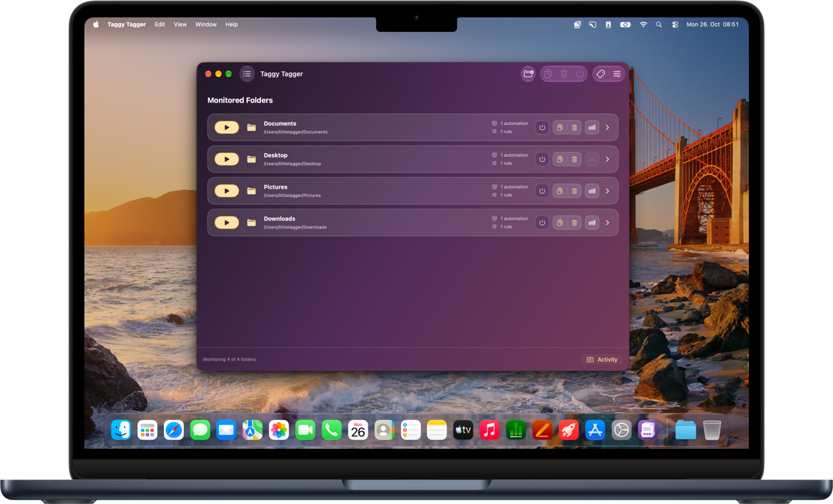Open the Taggy Tagger app menu
Viewport: 833px width, 504px height.
pos(127,25)
